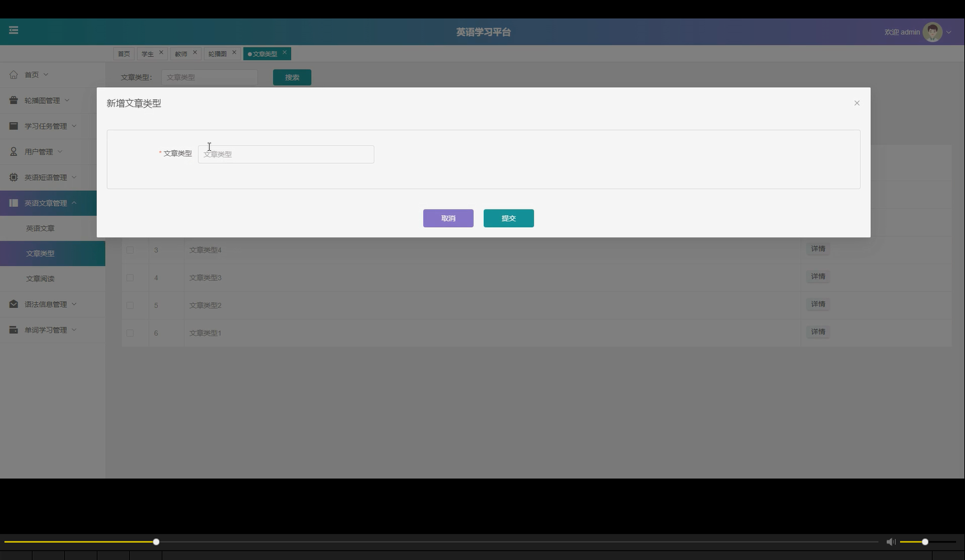Close the 轮播图 tab with its X
The image size is (965, 560).
point(234,52)
